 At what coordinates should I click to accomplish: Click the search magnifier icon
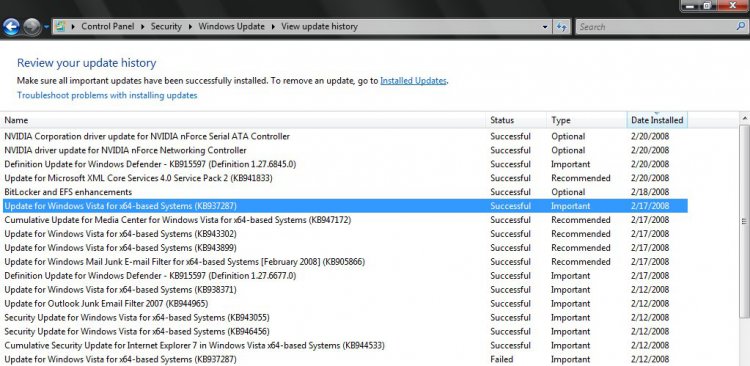tap(740, 27)
